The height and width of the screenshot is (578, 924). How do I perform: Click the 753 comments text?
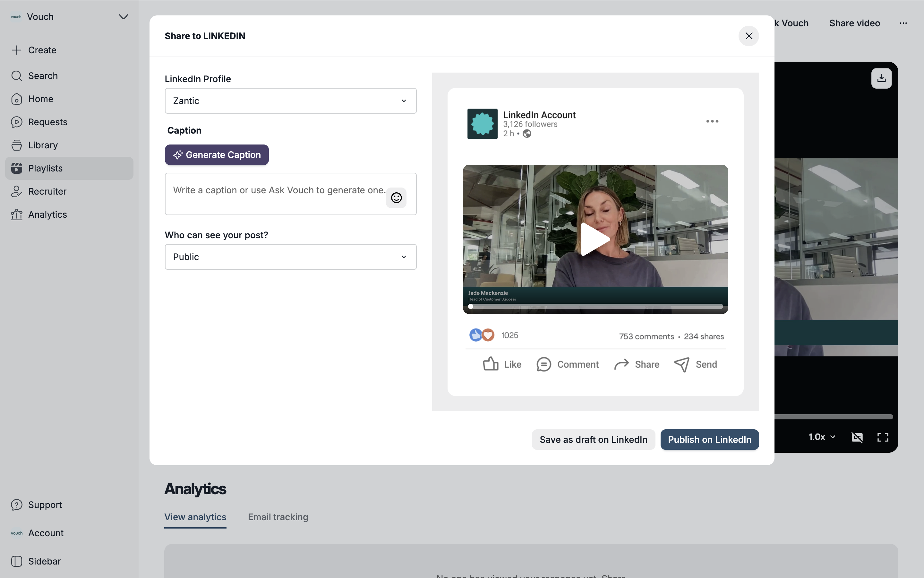pyautogui.click(x=646, y=337)
